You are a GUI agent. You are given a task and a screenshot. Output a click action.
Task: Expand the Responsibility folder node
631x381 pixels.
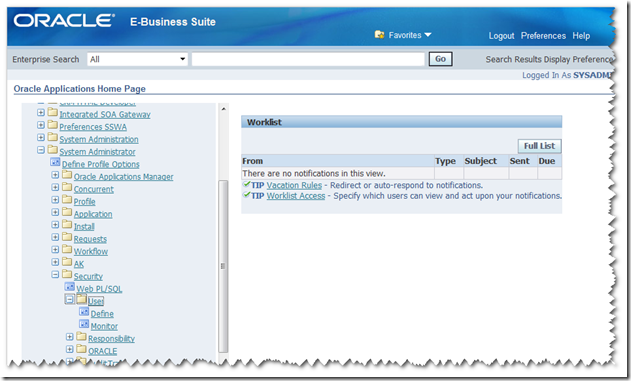[70, 337]
